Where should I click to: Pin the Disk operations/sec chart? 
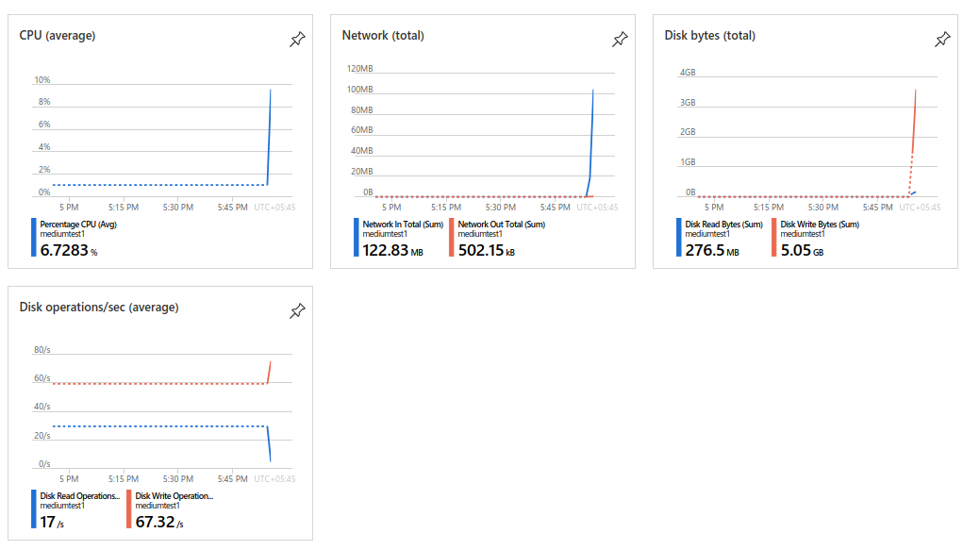297,310
